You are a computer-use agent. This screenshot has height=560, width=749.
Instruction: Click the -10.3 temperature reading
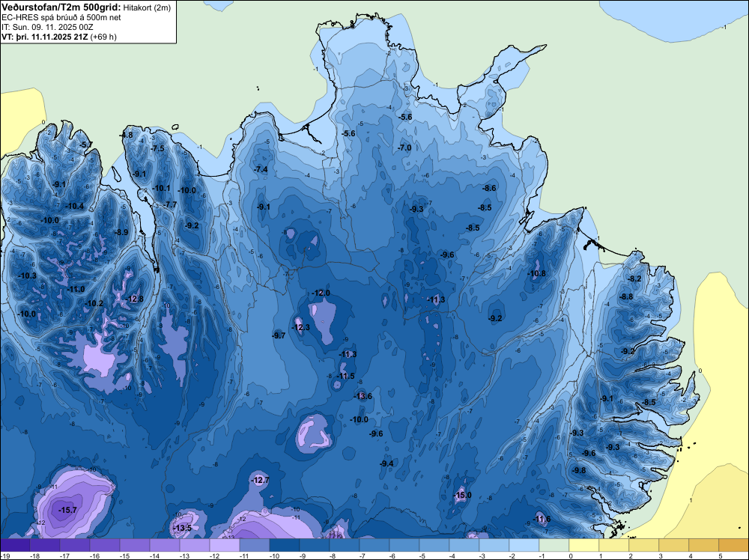27,276
